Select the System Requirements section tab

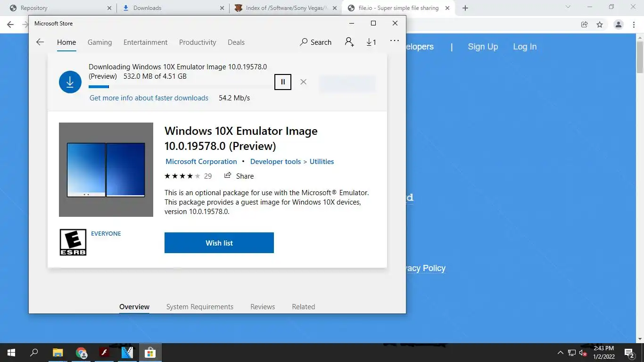tap(200, 306)
